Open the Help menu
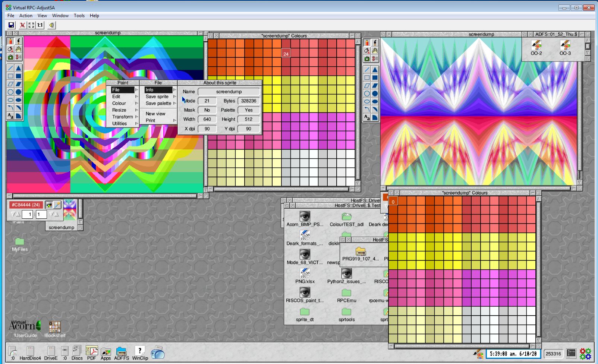The image size is (598, 364). click(94, 16)
